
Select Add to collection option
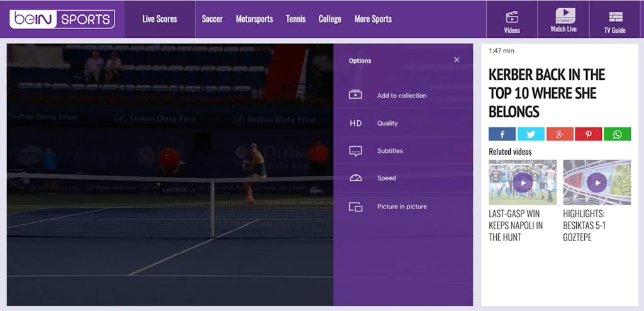[402, 96]
